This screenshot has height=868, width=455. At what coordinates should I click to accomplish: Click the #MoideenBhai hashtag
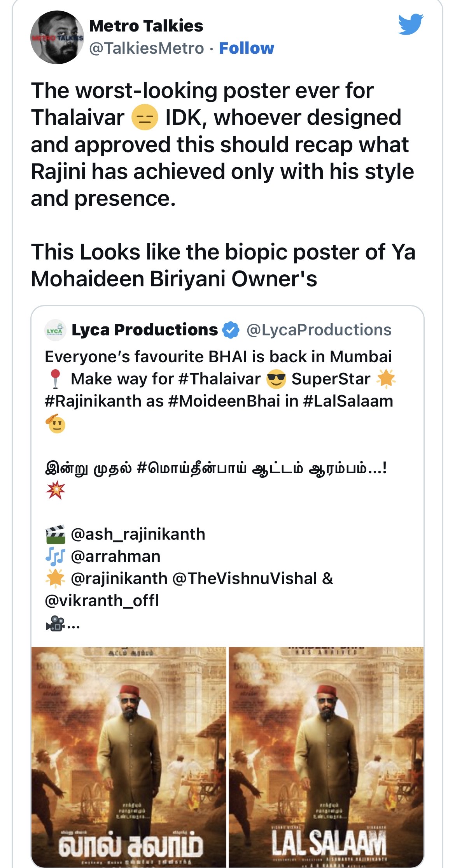point(224,401)
